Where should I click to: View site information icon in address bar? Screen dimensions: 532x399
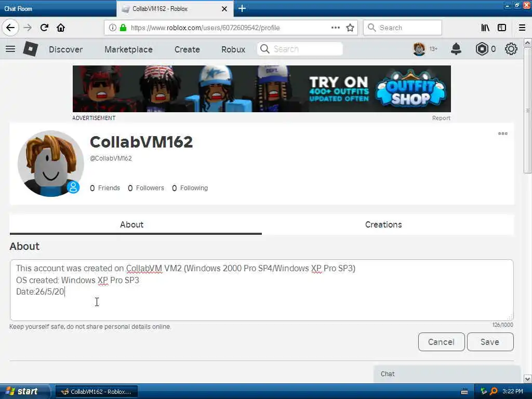113,28
